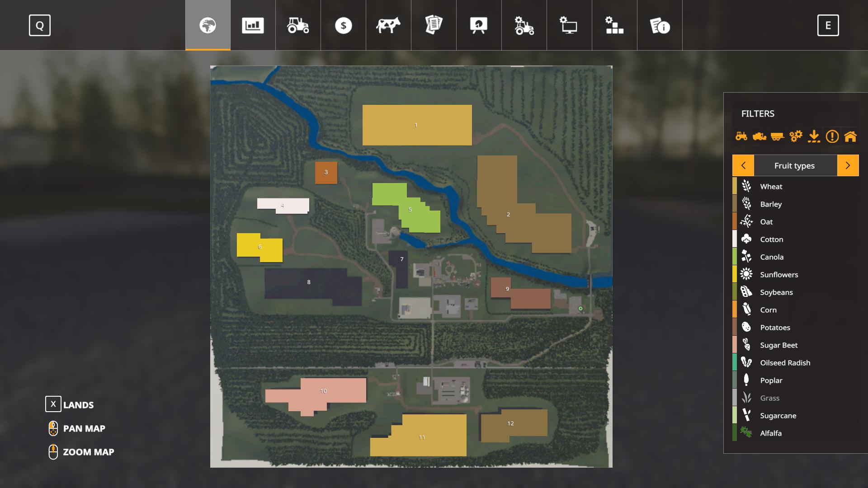This screenshot has width=868, height=488.
Task: Open the Contracts tab with the papers icon
Action: tap(434, 25)
